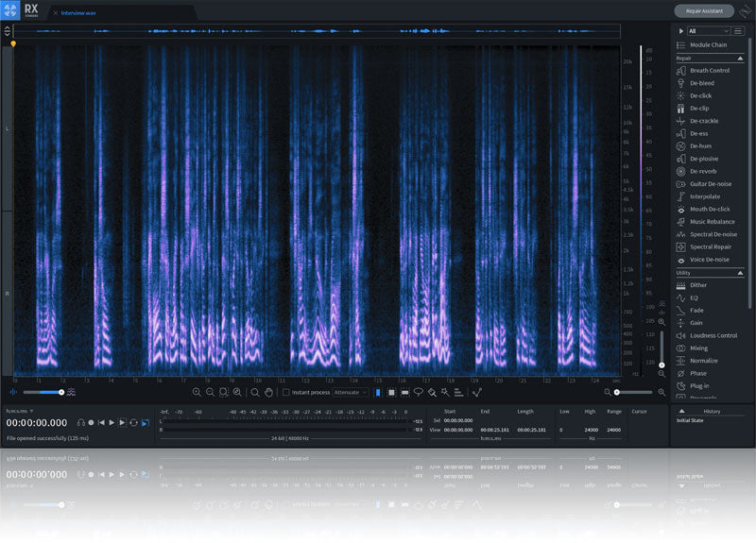
Task: Select Initial State in History
Action: coord(690,420)
